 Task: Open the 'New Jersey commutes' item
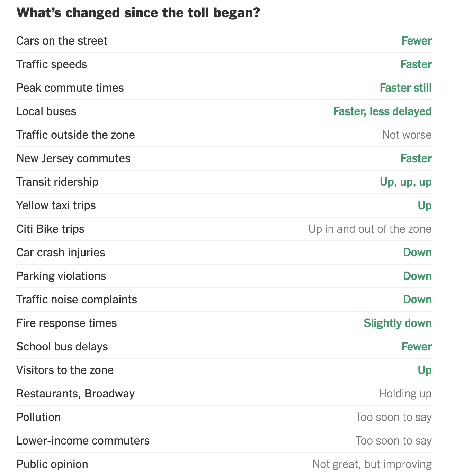(73, 158)
